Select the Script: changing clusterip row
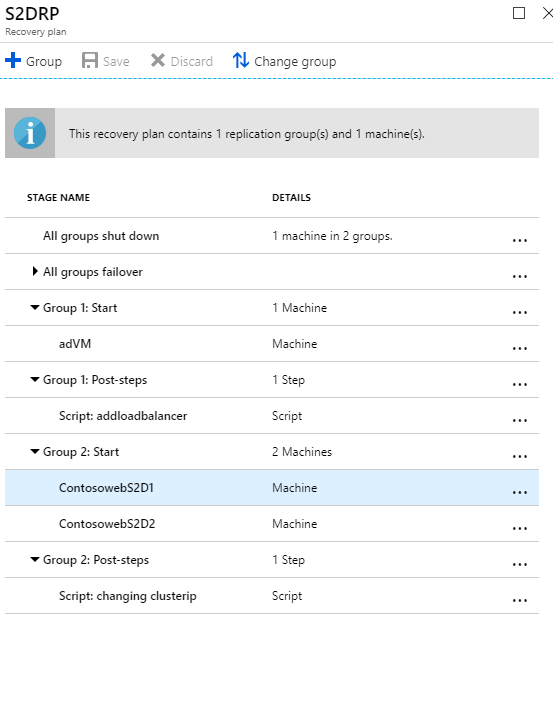 (x=272, y=596)
